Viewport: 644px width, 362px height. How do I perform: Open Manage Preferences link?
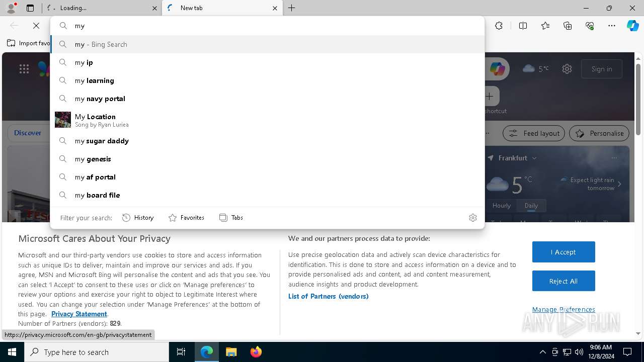coord(563,309)
